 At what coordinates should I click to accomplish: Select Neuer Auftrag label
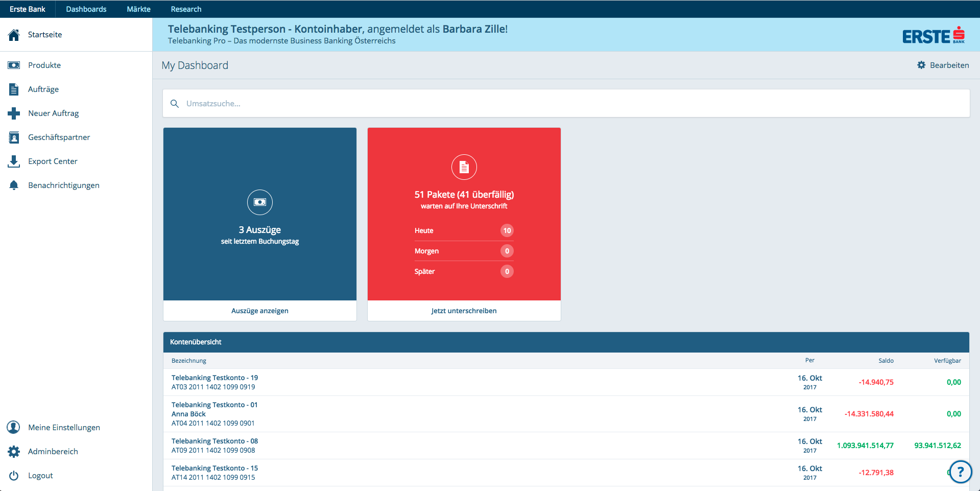pyautogui.click(x=54, y=113)
